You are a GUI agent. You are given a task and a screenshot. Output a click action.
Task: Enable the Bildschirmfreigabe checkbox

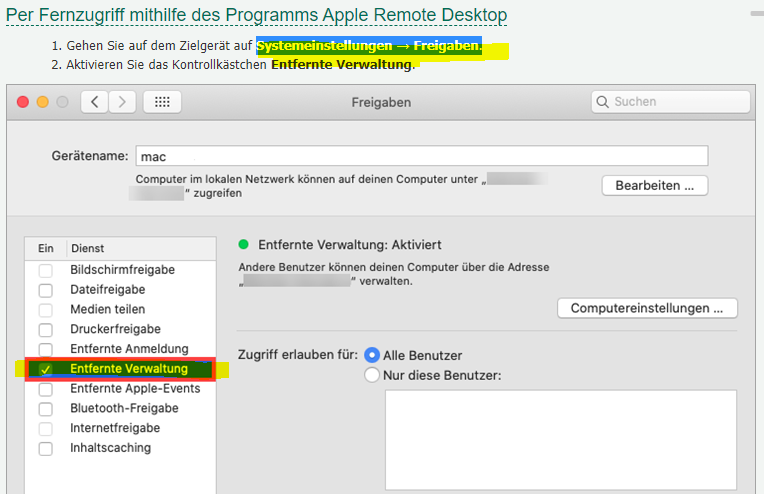(45, 271)
